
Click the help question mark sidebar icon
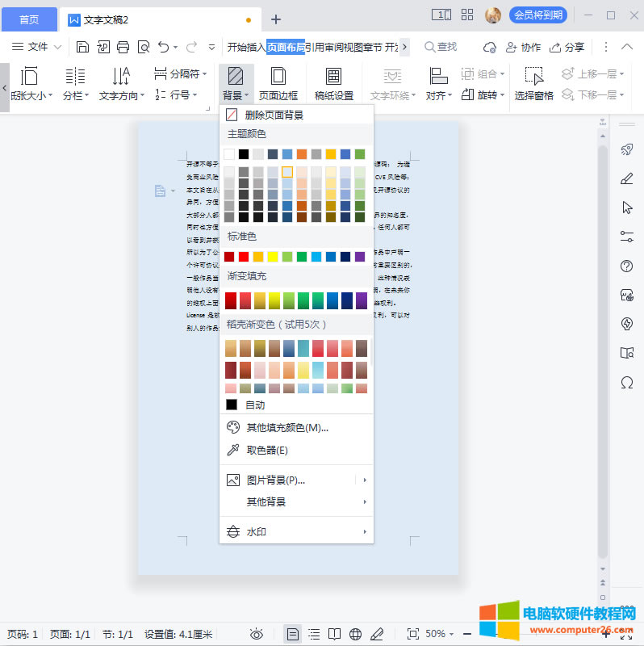pyautogui.click(x=626, y=266)
